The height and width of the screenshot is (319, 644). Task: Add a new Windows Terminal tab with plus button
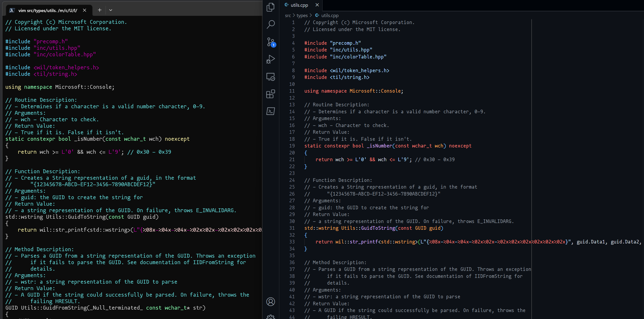click(100, 10)
